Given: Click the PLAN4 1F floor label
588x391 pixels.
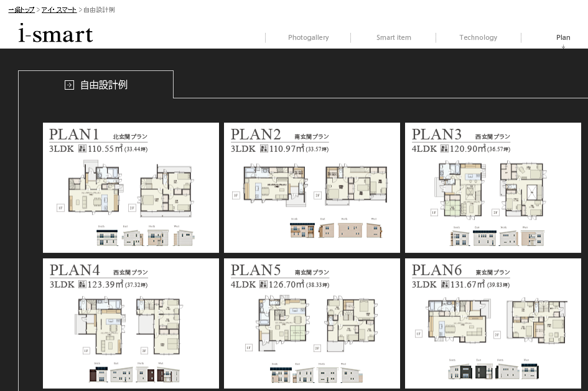Looking at the screenshot, I should 86,351.
